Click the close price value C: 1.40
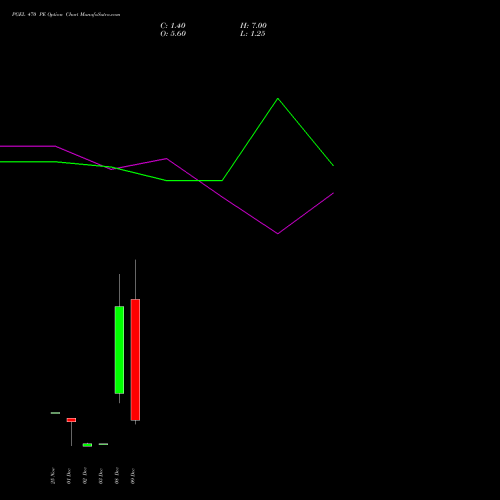Image resolution: width=500 pixels, height=500 pixels. pyautogui.click(x=173, y=26)
